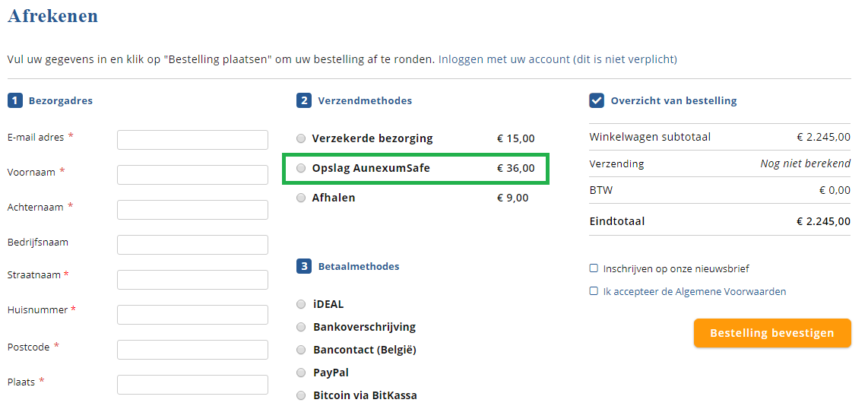This screenshot has height=406, width=868.
Task: Enable newsletter subscription checkbox
Action: click(x=594, y=268)
